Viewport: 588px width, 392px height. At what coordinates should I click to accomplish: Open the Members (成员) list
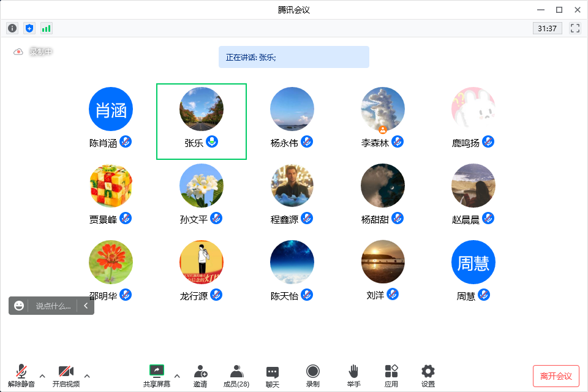coord(236,375)
